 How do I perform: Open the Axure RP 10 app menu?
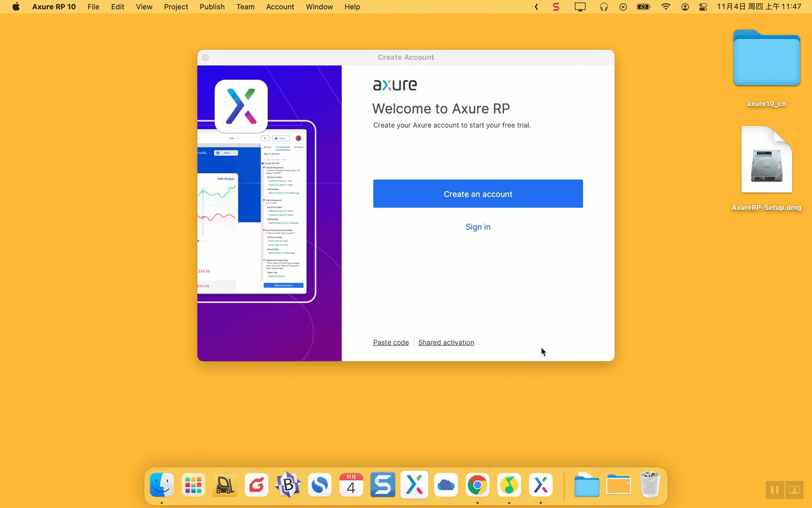point(54,7)
